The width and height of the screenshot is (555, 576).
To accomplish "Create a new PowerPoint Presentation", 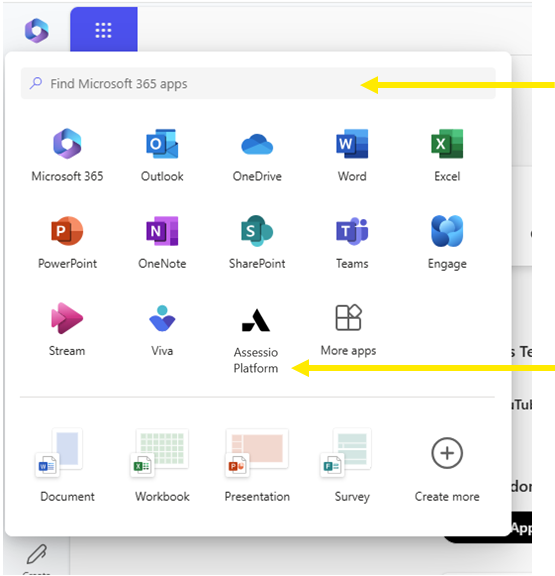I will tap(257, 466).
